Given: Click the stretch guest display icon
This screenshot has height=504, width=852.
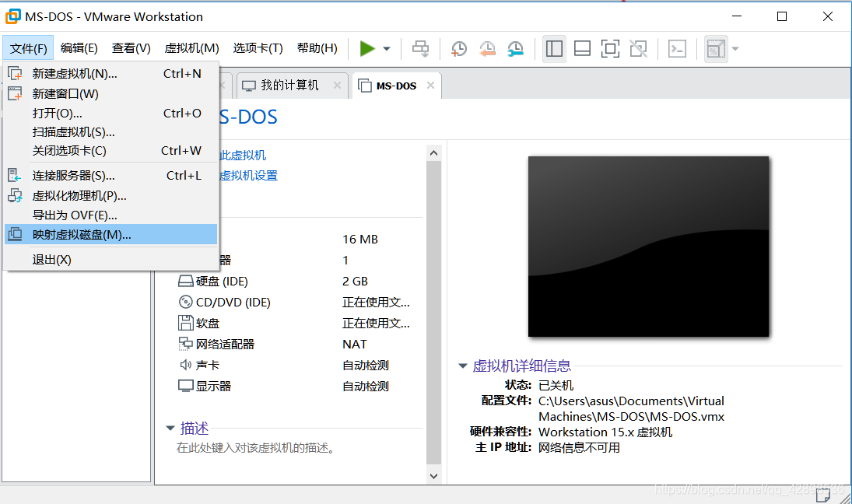Looking at the screenshot, I should click(x=716, y=49).
